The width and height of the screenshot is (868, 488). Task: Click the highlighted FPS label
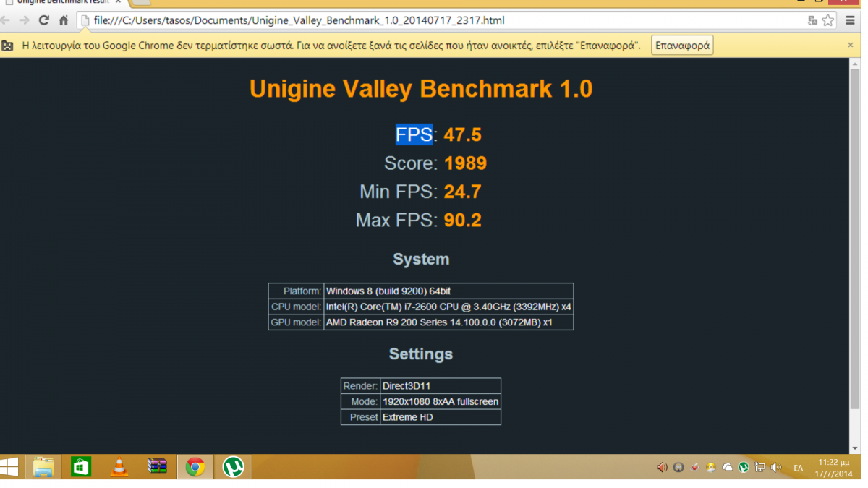[x=414, y=135]
